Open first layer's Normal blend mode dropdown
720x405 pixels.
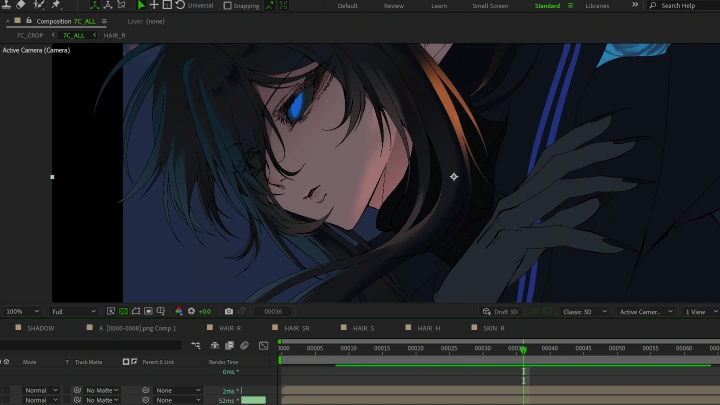[41, 390]
